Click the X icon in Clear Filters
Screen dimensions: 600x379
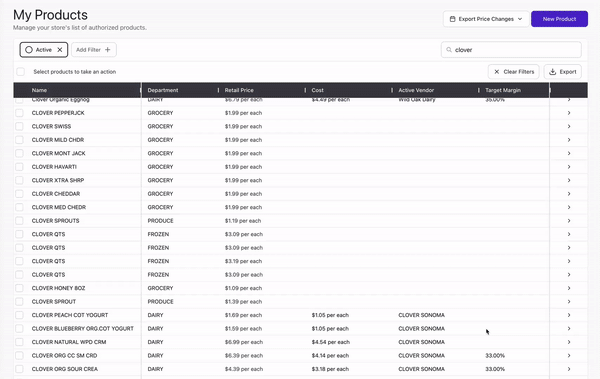click(497, 72)
